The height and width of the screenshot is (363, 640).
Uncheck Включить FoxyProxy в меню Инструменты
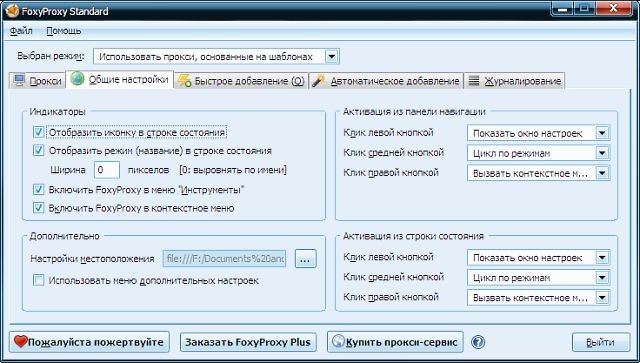38,189
